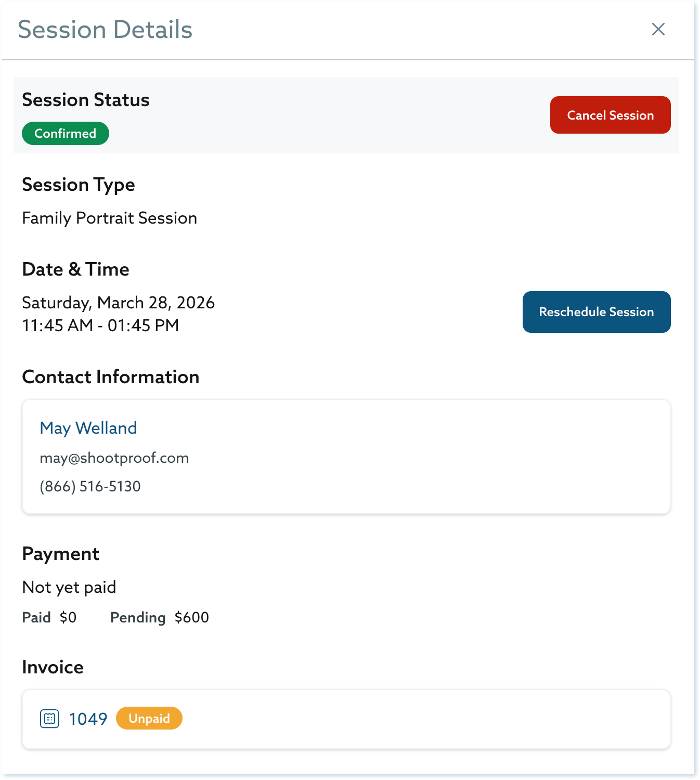Click the may@shootproof.com email address
The height and width of the screenshot is (780, 700).
coord(114,458)
